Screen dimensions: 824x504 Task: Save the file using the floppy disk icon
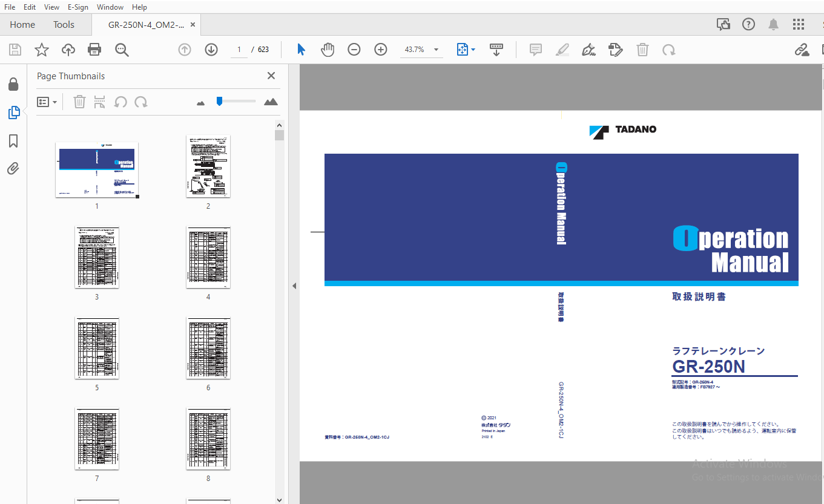pyautogui.click(x=15, y=50)
